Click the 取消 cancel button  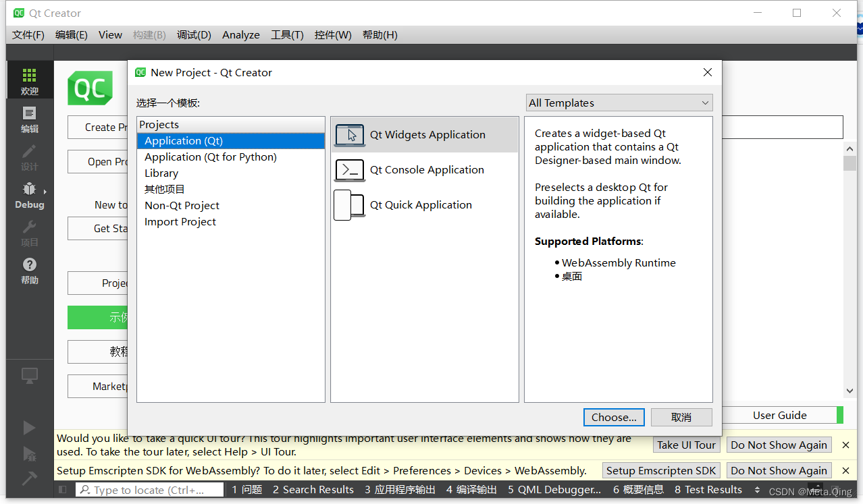point(681,417)
